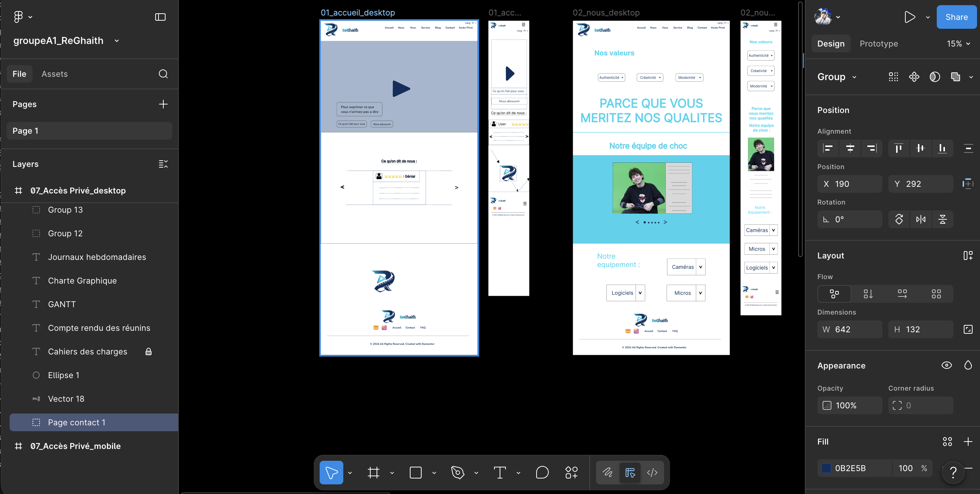980x494 pixels.
Task: Select Page 1 in Pages list
Action: 89,131
